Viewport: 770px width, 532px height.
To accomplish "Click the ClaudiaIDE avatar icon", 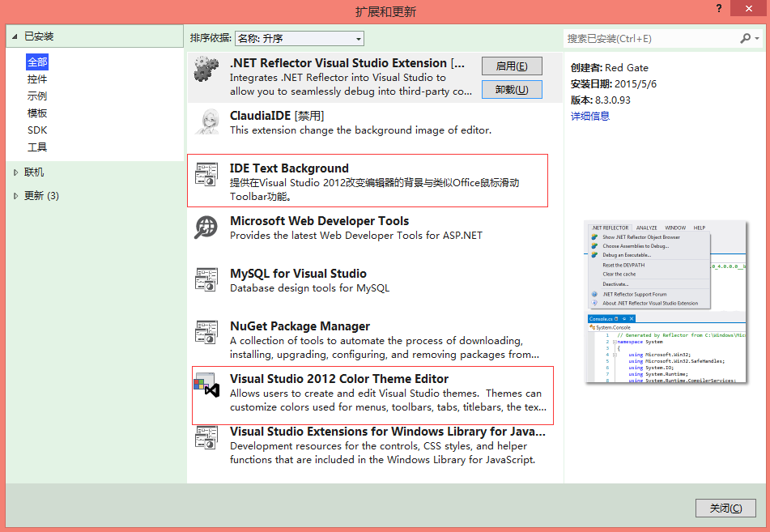I will [x=206, y=121].
